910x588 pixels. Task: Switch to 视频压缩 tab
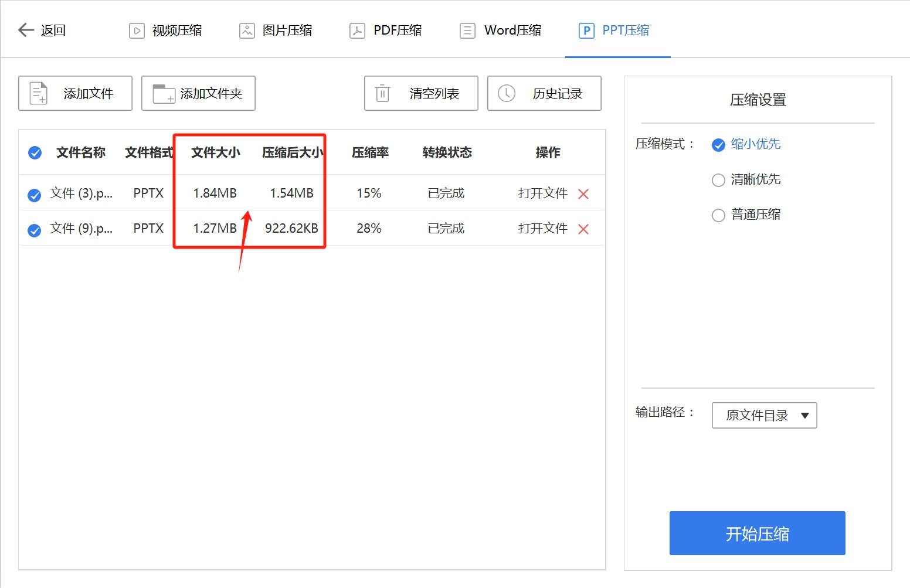[x=165, y=30]
